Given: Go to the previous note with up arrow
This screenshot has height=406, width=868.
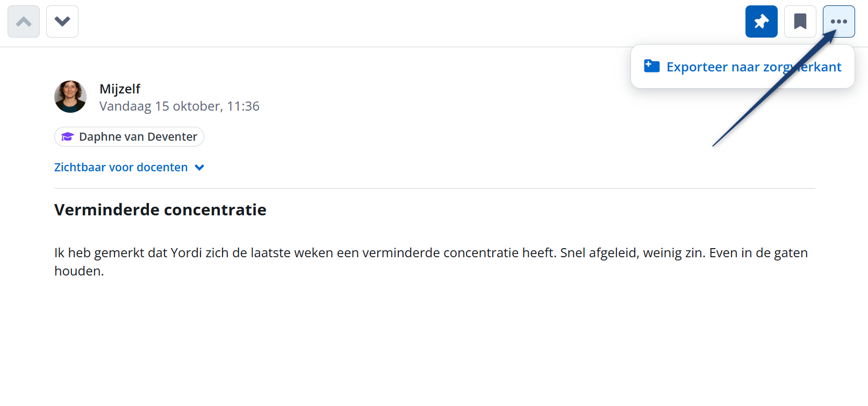Looking at the screenshot, I should (24, 21).
